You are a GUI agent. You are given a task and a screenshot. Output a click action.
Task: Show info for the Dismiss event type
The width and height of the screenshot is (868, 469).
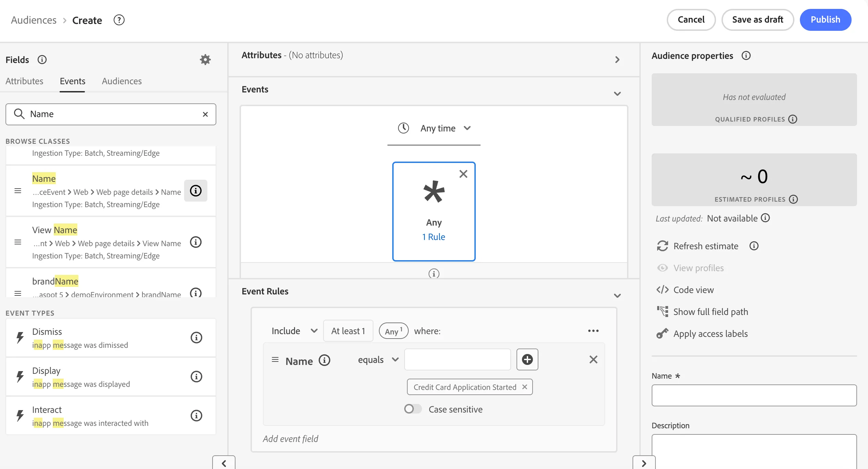pyautogui.click(x=196, y=338)
